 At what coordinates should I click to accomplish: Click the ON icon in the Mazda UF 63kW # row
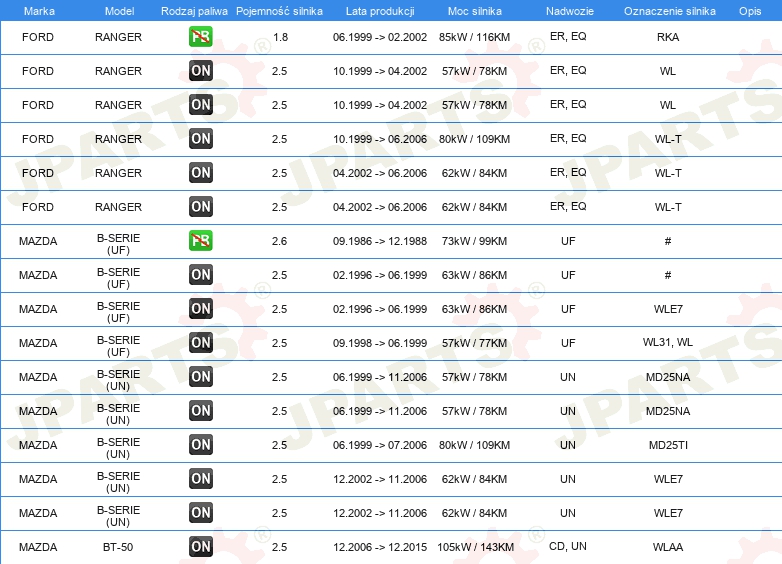click(x=200, y=275)
